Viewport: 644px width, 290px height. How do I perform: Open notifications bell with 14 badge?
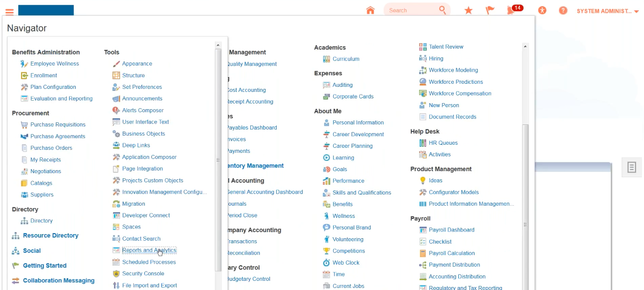click(x=511, y=11)
